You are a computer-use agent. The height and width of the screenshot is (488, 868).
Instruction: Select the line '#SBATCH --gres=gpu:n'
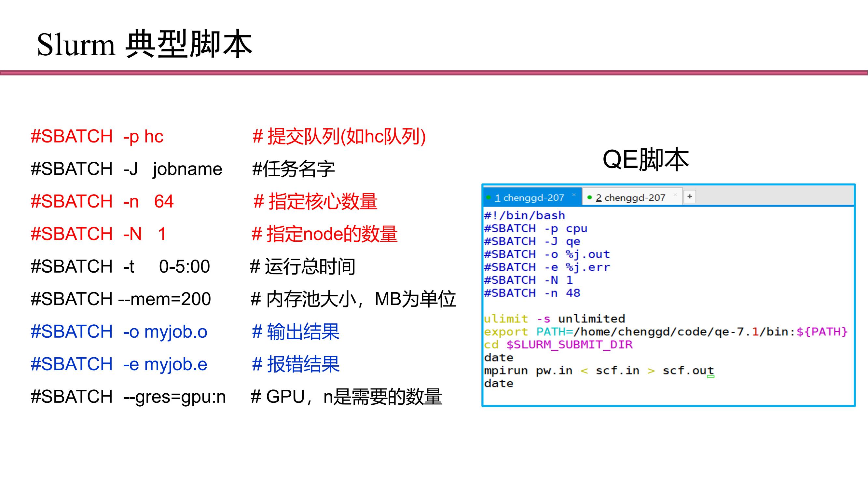point(128,397)
